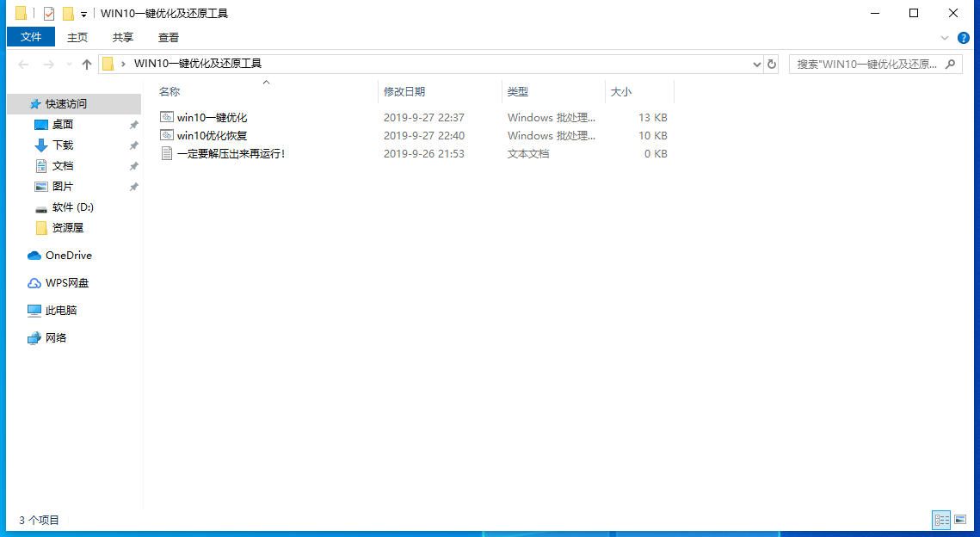The image size is (980, 537).
Task: Click WIN10一键优化及还原工具 in address bar
Action: (198, 64)
